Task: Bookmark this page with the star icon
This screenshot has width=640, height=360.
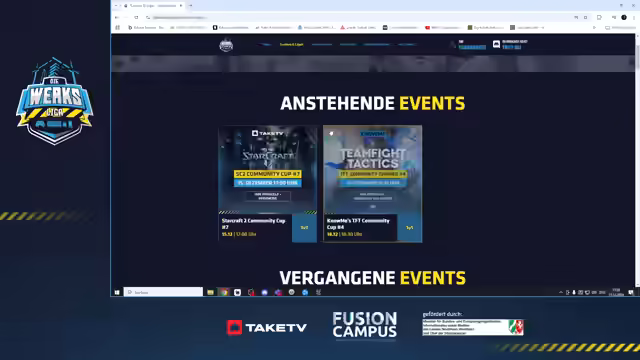Action: click(585, 18)
